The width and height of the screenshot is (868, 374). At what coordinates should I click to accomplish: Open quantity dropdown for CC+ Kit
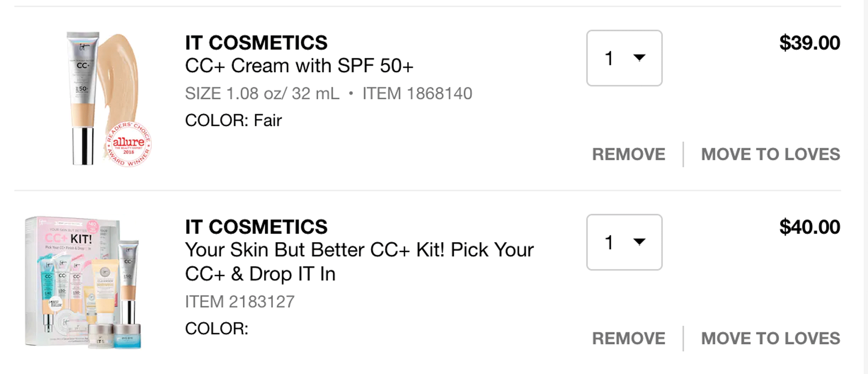click(624, 242)
